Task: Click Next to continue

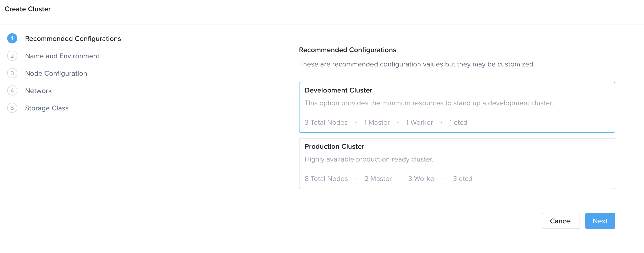Action: (x=600, y=221)
